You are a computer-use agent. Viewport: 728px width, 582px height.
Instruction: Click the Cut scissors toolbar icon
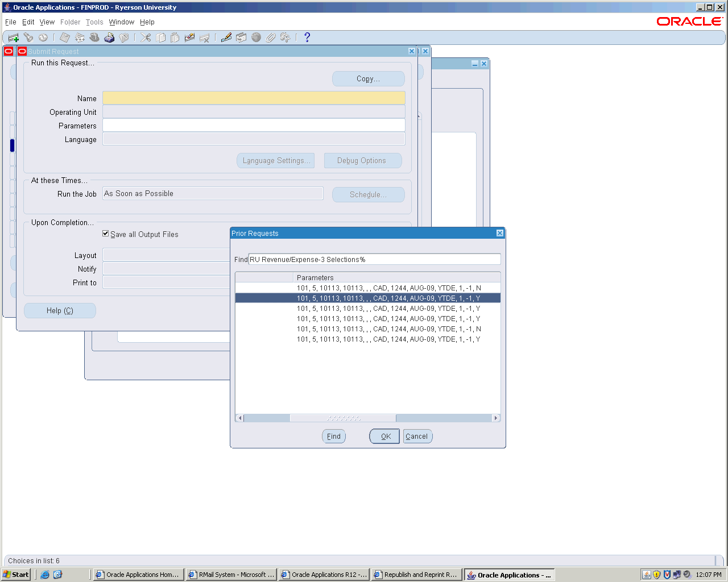point(146,38)
